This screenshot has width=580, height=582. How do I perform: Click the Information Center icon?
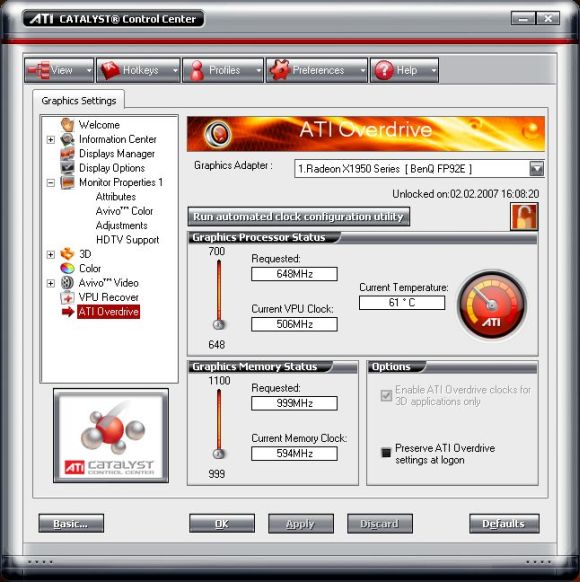[68, 139]
